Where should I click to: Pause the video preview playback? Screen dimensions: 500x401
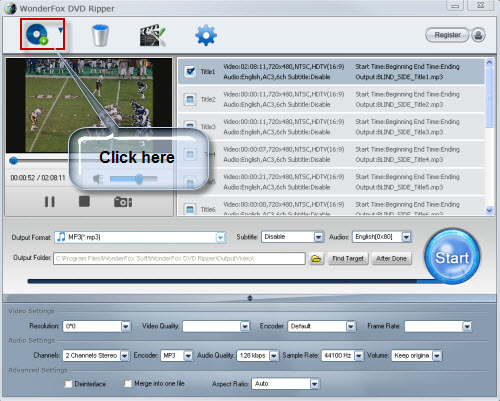point(50,202)
